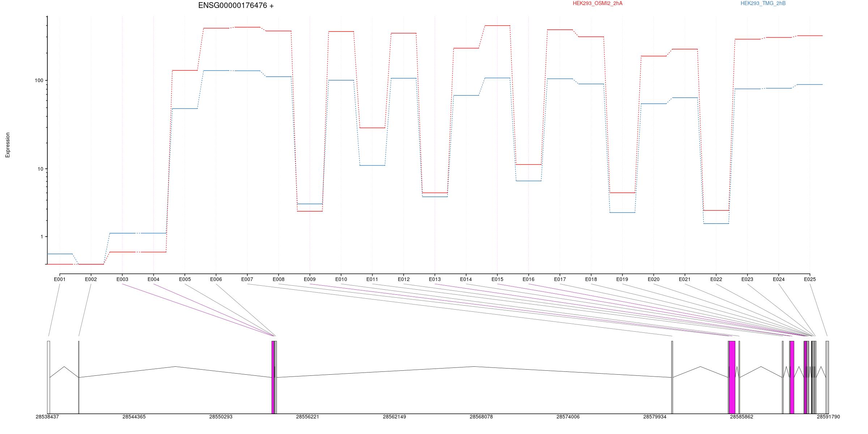Select exon label E025
Viewport: 868px width, 434px height.
click(810, 279)
